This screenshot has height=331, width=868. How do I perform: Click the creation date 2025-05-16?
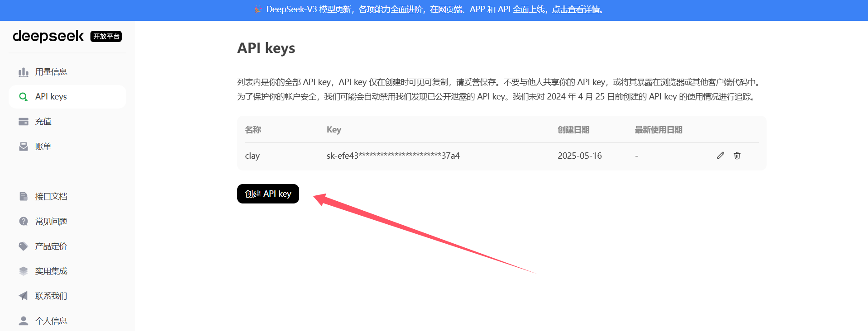pos(579,156)
